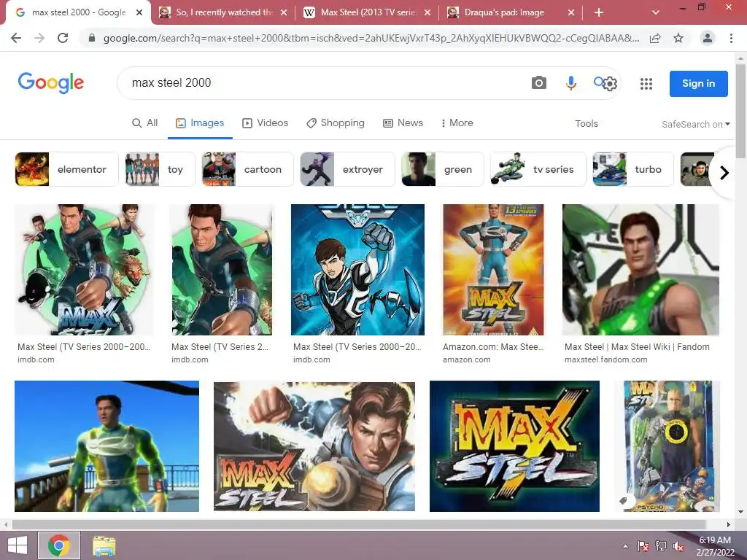This screenshot has width=747, height=560.
Task: Select the All search tab
Action: point(145,122)
